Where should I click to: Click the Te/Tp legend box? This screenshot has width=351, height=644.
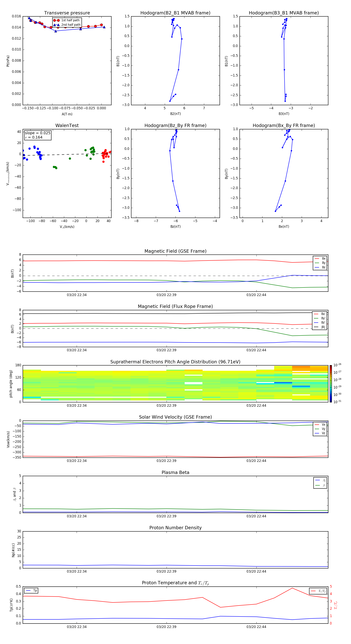[x=318, y=591]
